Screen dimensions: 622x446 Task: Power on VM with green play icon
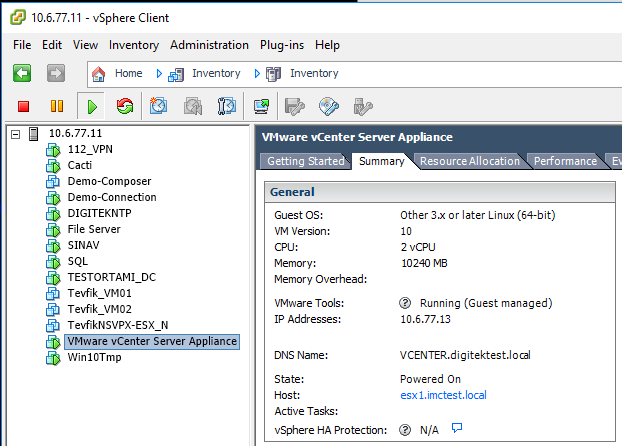(92, 107)
